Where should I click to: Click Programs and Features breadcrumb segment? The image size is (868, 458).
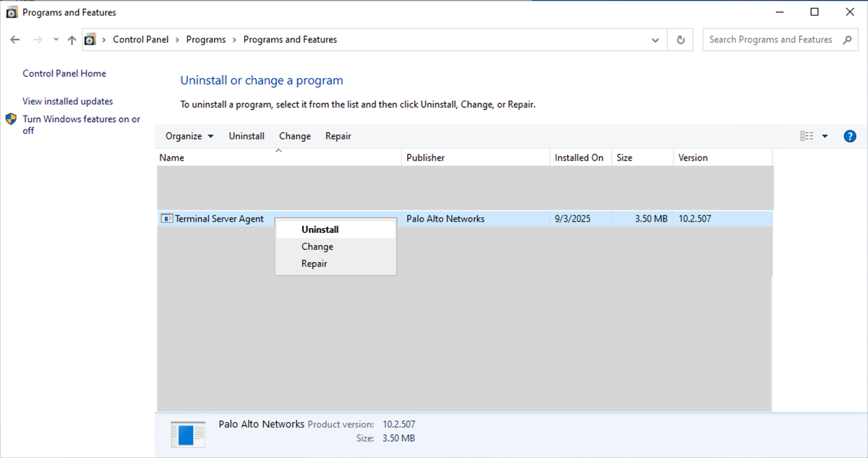(x=290, y=40)
